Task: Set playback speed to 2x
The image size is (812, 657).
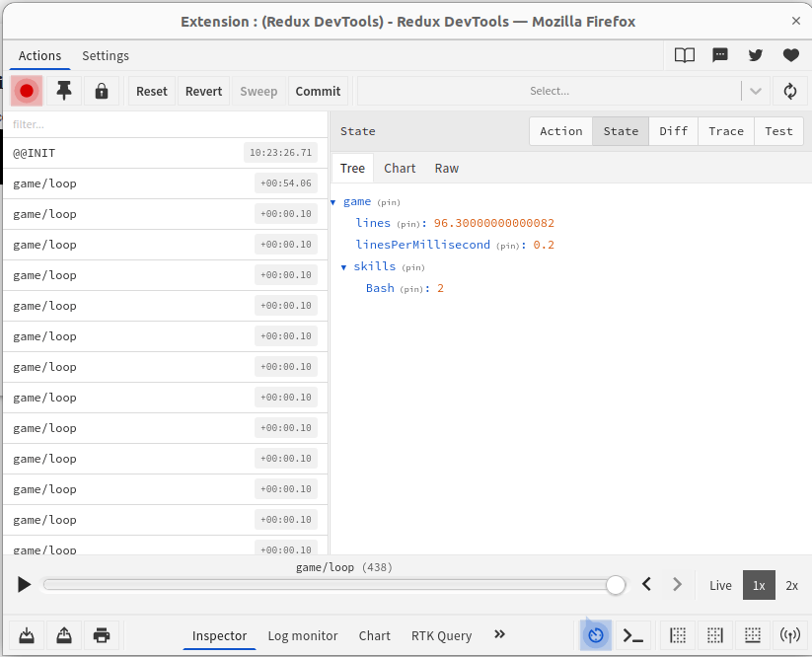Action: point(792,586)
